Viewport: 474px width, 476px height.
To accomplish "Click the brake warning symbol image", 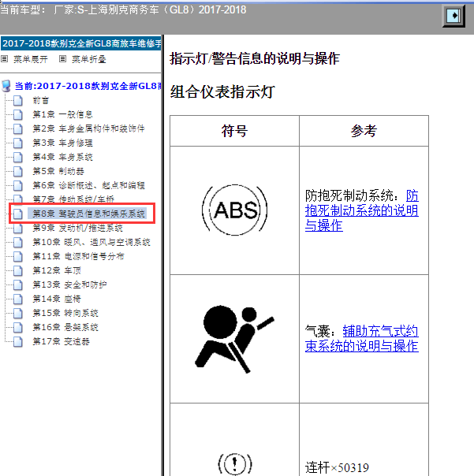I will 234,464.
